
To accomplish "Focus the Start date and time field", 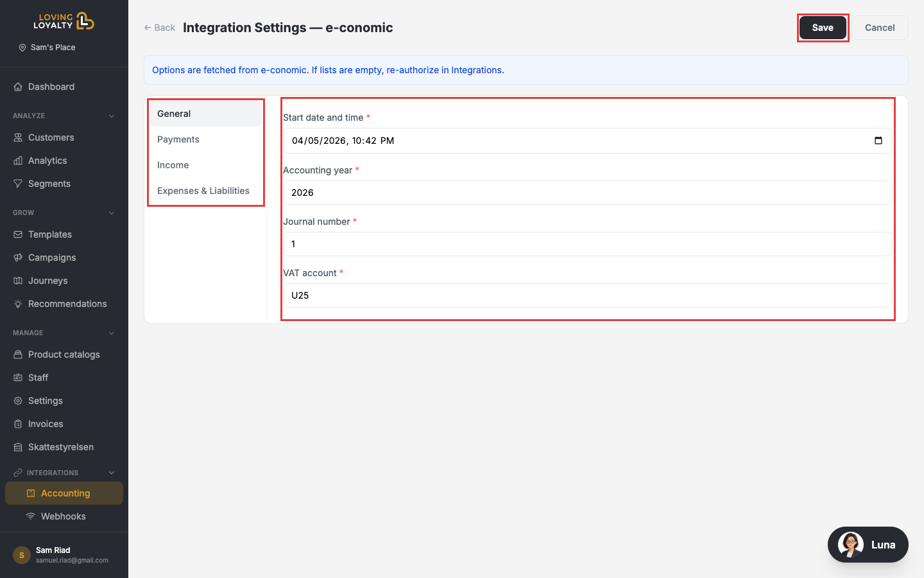I will pyautogui.click(x=588, y=141).
